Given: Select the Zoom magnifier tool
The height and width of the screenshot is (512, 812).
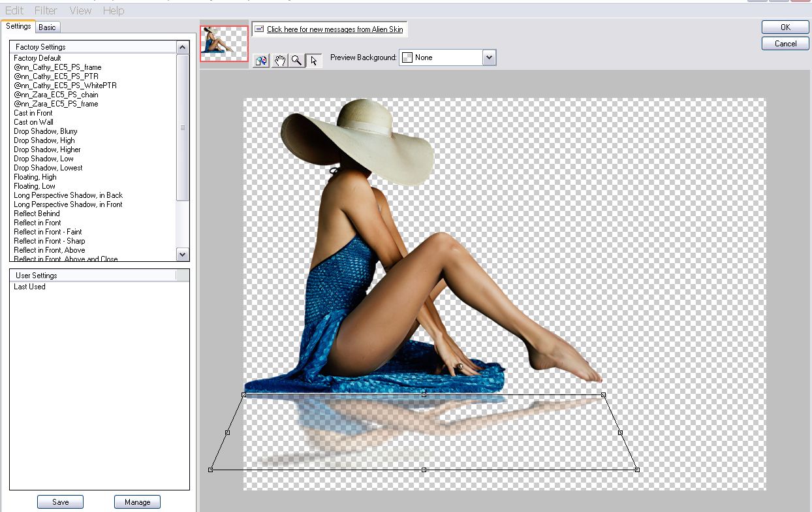Looking at the screenshot, I should click(296, 61).
